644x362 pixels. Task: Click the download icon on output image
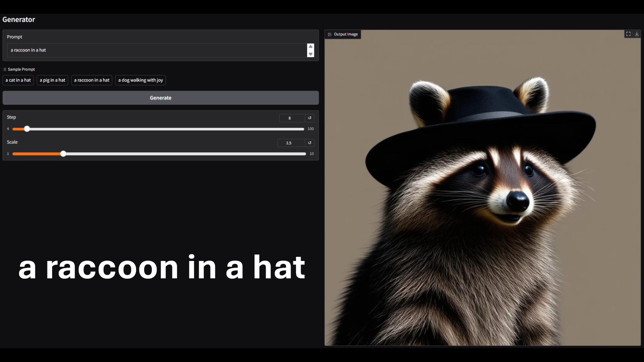pos(637,34)
